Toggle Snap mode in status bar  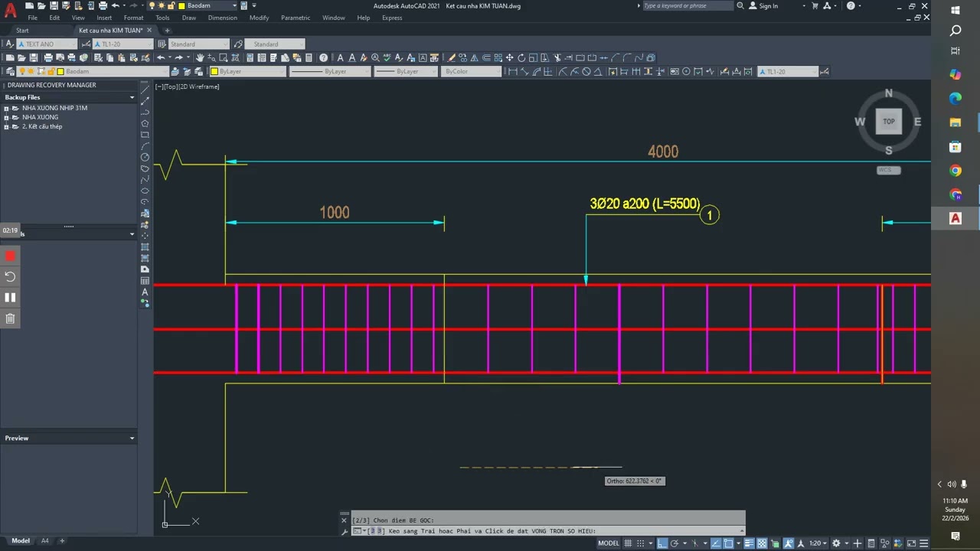pyautogui.click(x=641, y=543)
